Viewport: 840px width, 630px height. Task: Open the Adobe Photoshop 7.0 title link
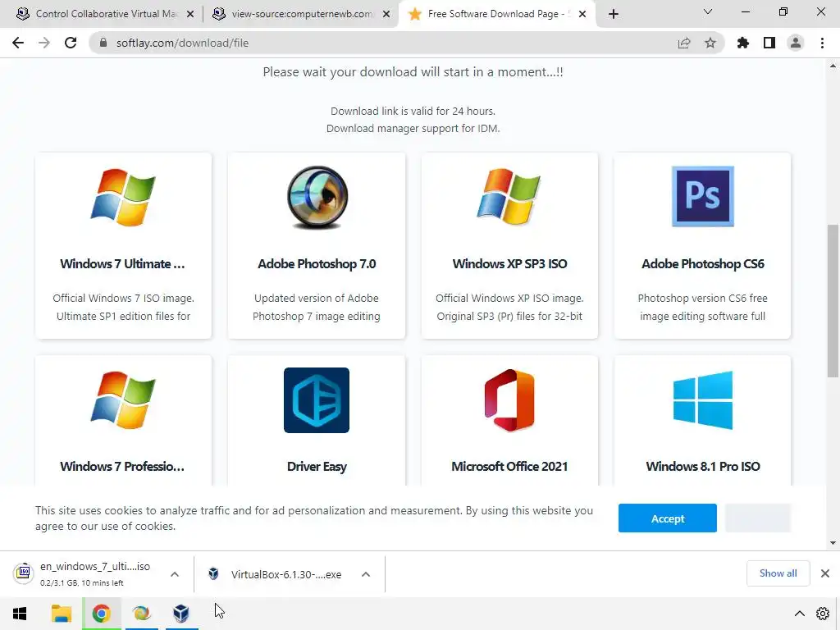[317, 263]
